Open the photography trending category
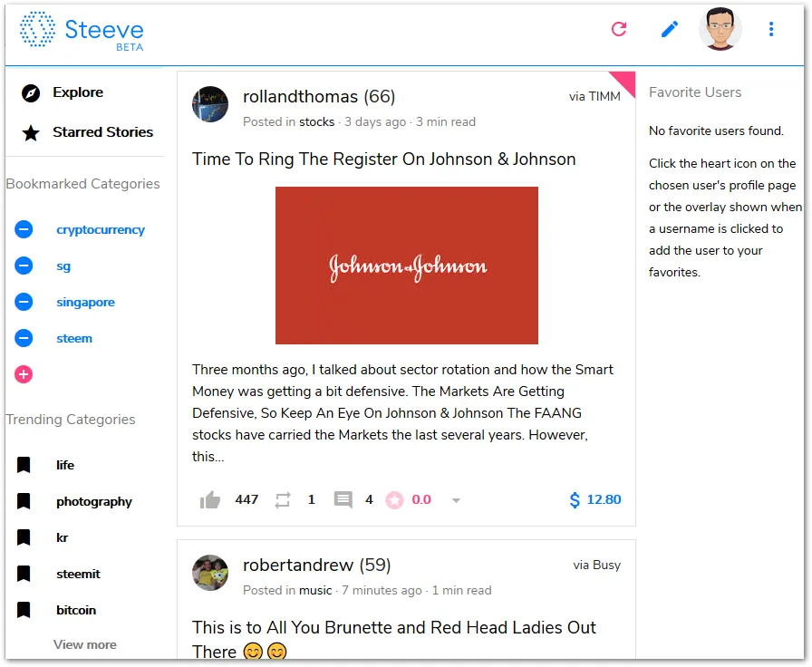This screenshot has width=812, height=667. pos(93,502)
